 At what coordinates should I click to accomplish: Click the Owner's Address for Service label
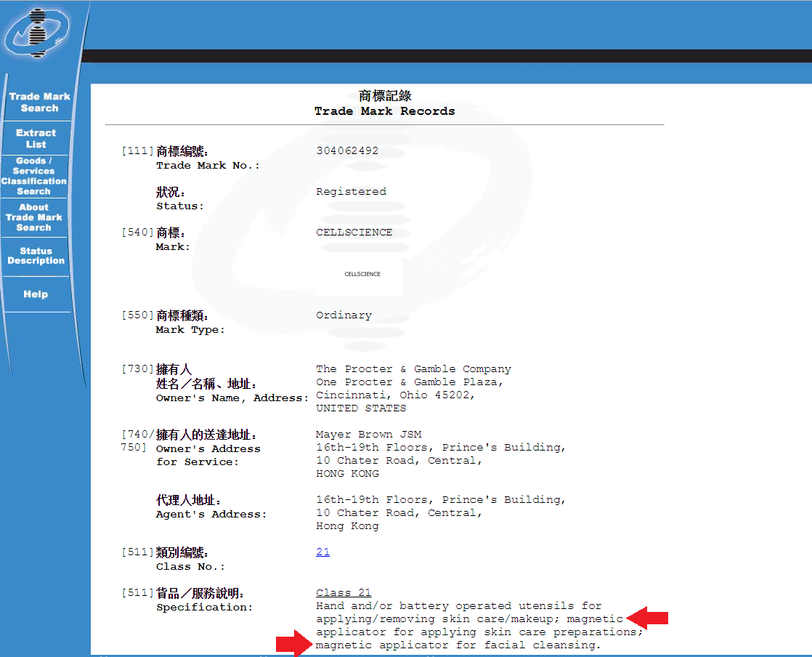(208, 456)
